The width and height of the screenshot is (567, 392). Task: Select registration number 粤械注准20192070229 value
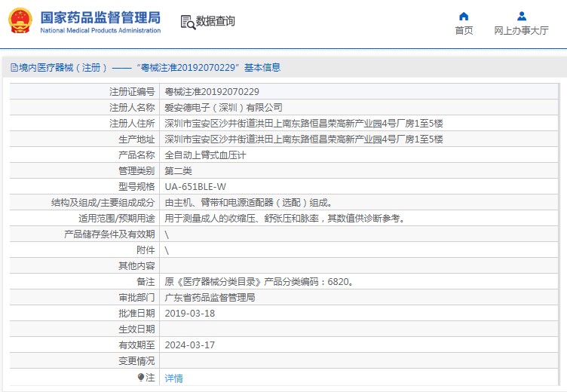click(212, 92)
